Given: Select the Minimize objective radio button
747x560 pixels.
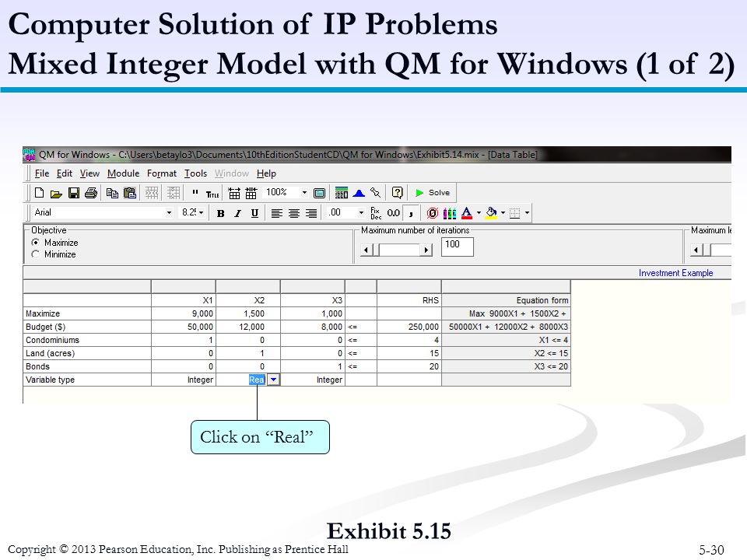Looking at the screenshot, I should (x=35, y=254).
